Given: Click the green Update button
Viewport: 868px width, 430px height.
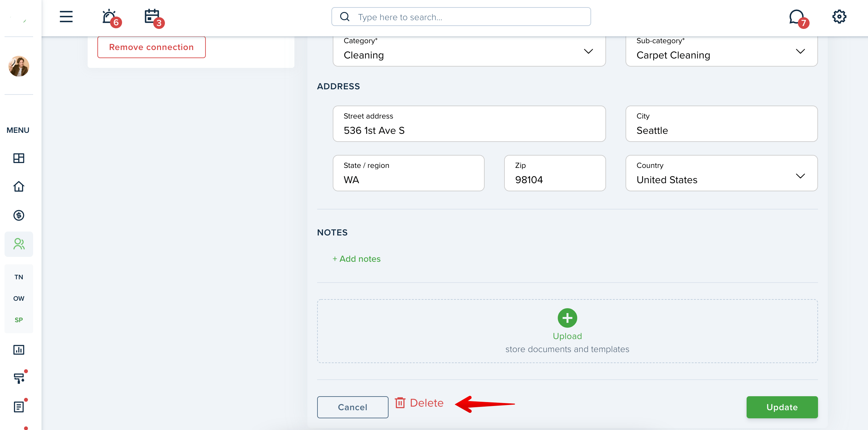Looking at the screenshot, I should point(782,407).
